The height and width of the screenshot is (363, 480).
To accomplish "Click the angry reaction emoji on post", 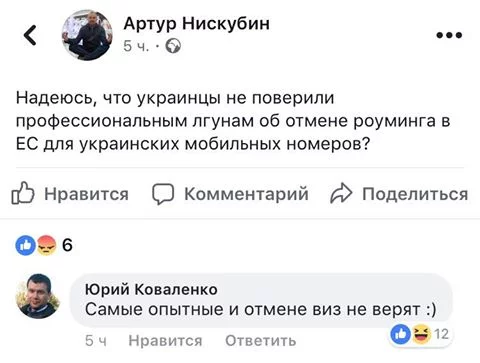I will tap(46, 246).
